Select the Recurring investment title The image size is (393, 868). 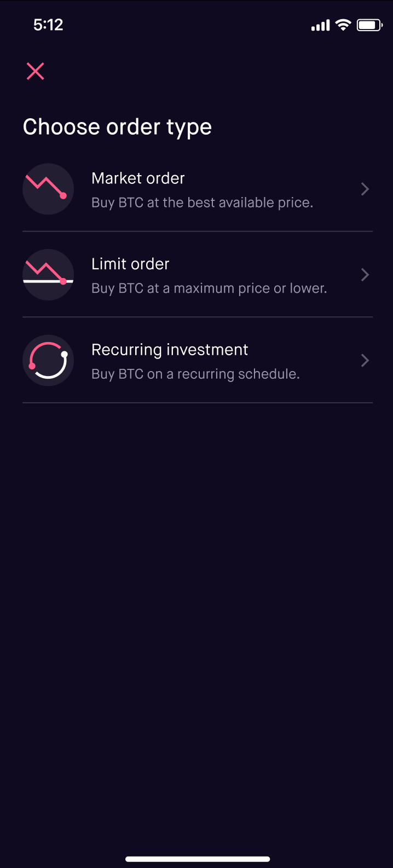pos(170,350)
